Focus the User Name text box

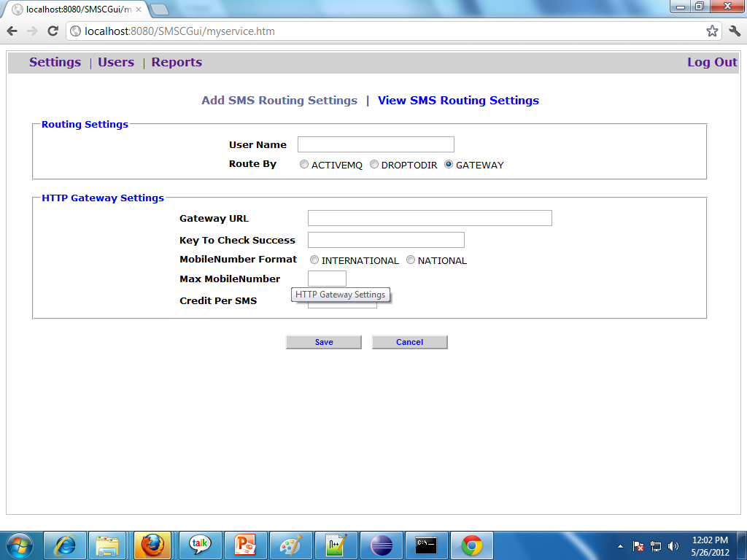pyautogui.click(x=376, y=144)
